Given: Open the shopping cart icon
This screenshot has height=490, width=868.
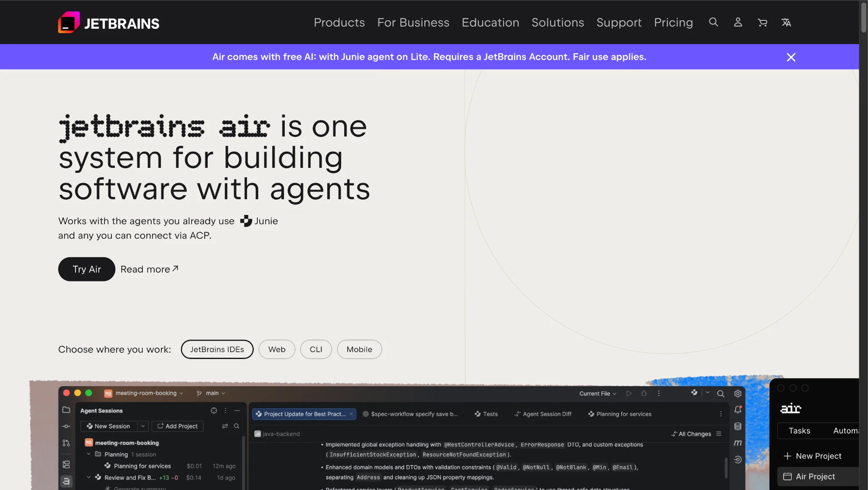Looking at the screenshot, I should click(x=762, y=22).
